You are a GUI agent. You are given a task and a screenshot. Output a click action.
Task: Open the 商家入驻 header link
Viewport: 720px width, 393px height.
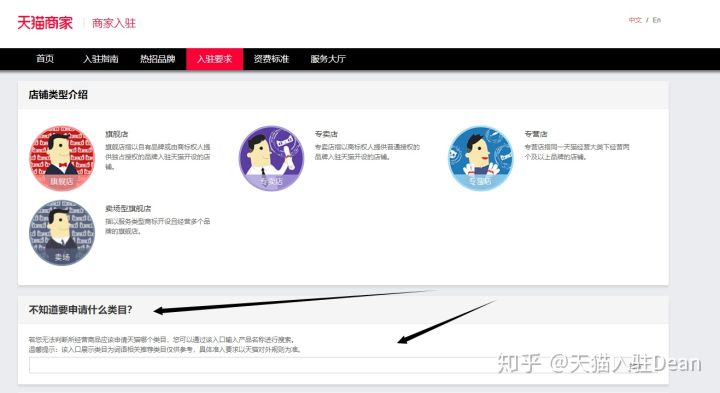[114, 23]
